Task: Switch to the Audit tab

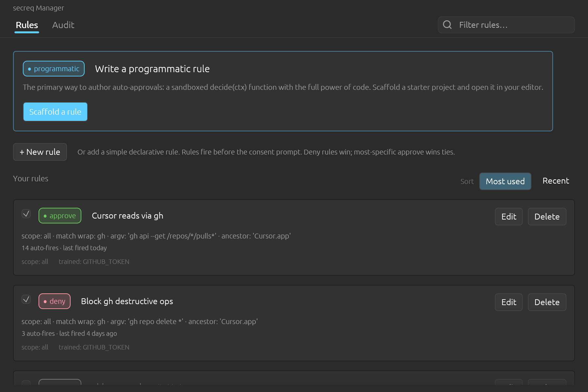Action: point(63,25)
